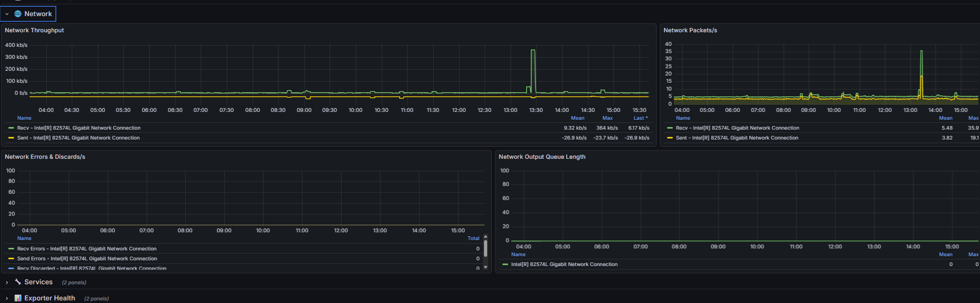980x303 pixels.
Task: Expand the Exporter Health row chevron
Action: tap(7, 298)
